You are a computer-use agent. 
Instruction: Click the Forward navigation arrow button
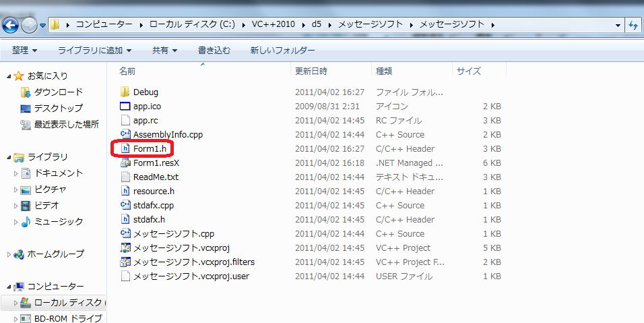29,26
